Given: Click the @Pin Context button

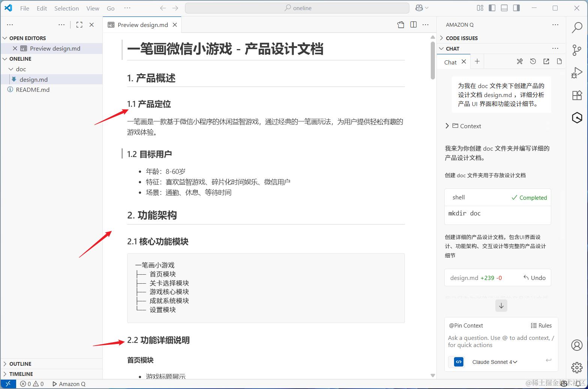Looking at the screenshot, I should point(466,326).
